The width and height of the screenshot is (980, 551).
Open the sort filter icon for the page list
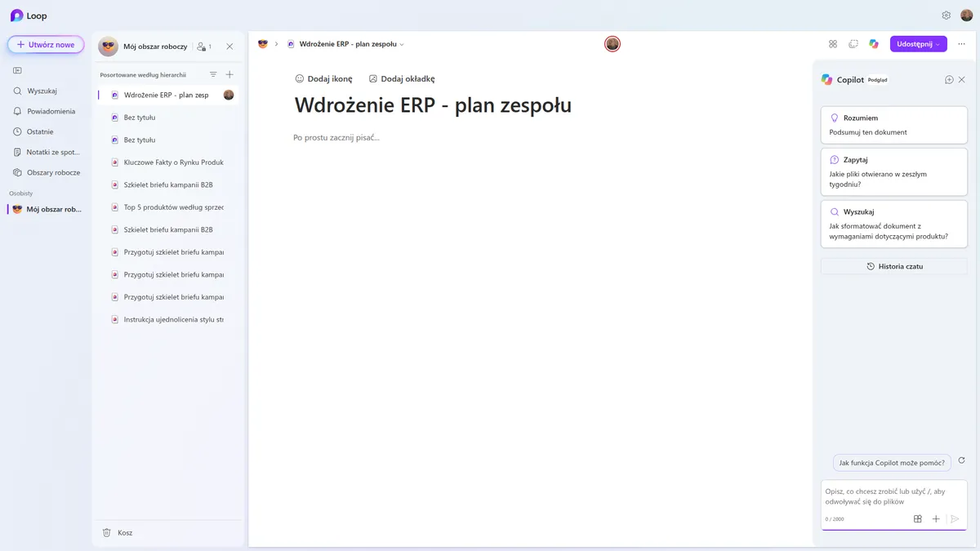[x=213, y=74]
